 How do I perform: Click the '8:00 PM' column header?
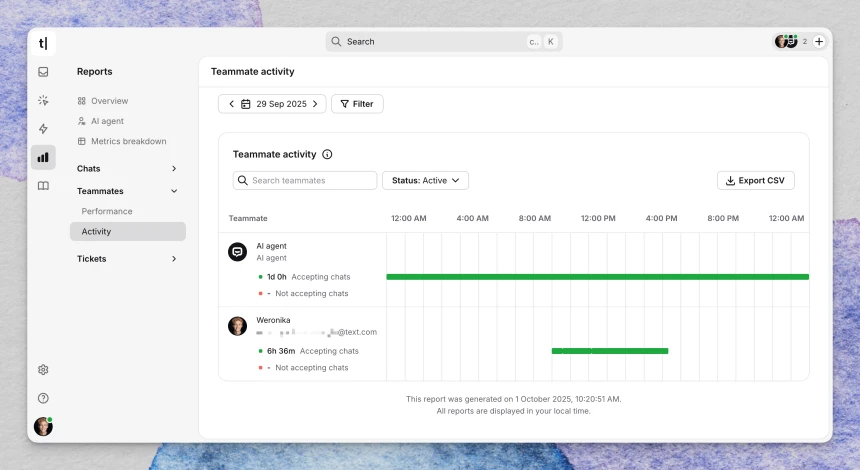(723, 218)
